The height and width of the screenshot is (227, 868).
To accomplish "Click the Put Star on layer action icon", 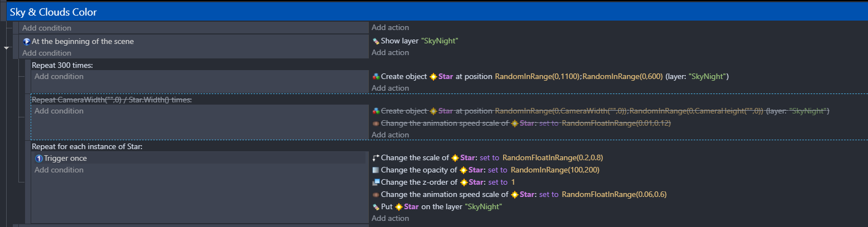I will [x=376, y=207].
